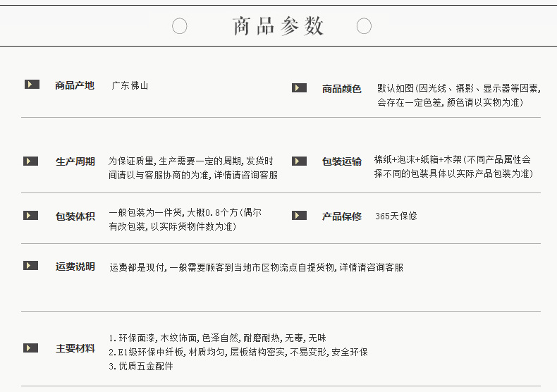Click the 商品颜色 label
This screenshot has height=392, width=557.
[x=342, y=89]
